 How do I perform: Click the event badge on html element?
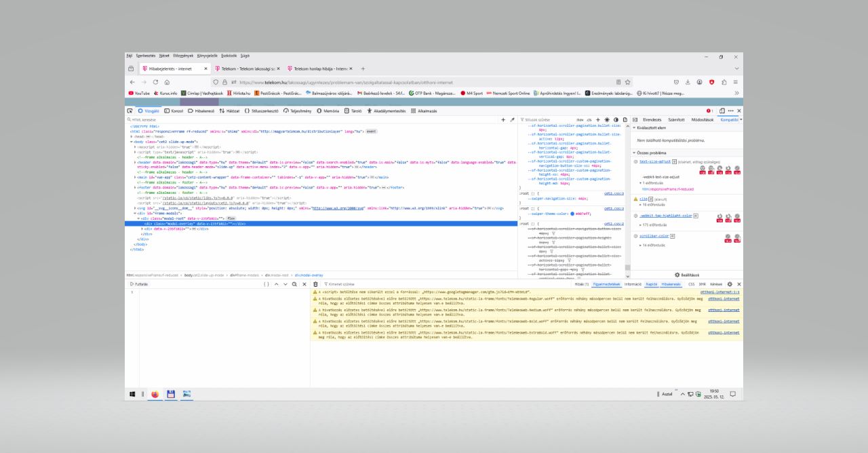click(372, 131)
